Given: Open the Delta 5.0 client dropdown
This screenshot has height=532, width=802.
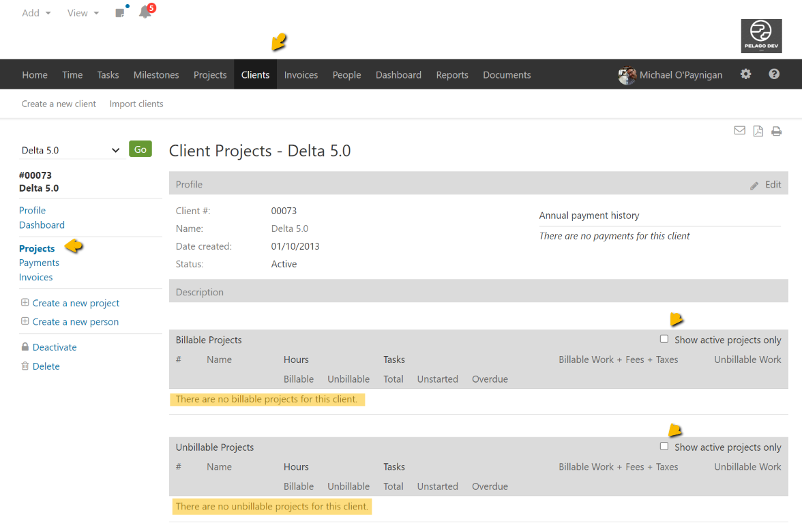Looking at the screenshot, I should point(70,150).
